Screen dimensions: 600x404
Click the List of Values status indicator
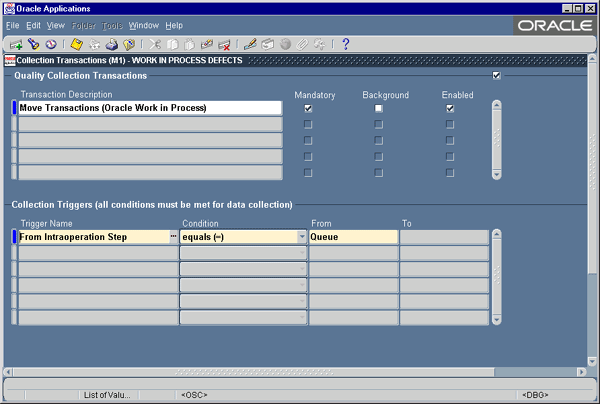point(107,395)
